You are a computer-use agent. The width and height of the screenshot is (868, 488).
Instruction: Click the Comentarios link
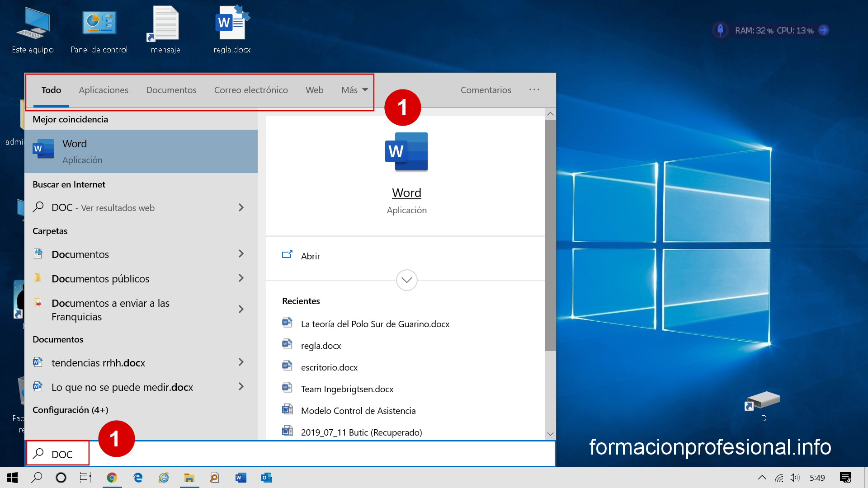(486, 90)
